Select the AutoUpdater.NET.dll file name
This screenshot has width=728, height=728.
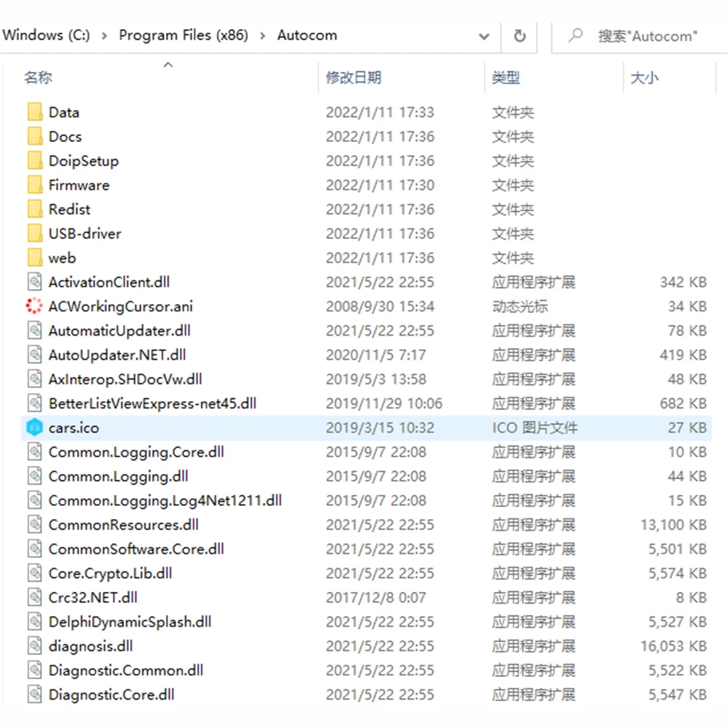117,355
